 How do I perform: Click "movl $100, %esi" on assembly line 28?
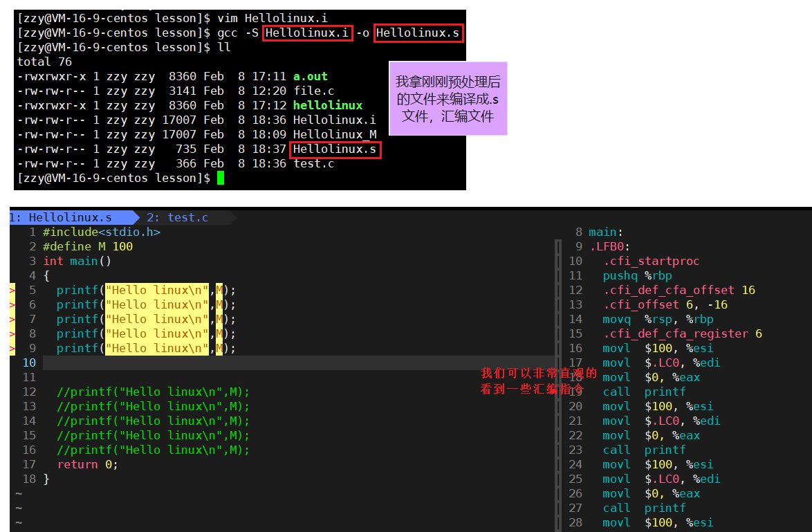658,522
